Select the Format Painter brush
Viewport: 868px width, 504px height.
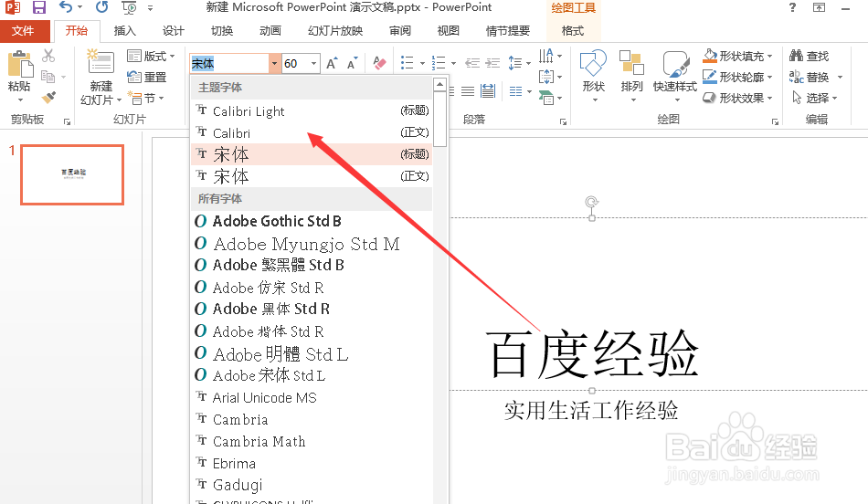click(48, 98)
